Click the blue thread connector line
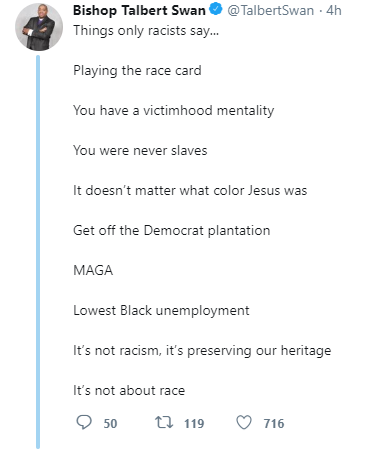 click(x=38, y=252)
